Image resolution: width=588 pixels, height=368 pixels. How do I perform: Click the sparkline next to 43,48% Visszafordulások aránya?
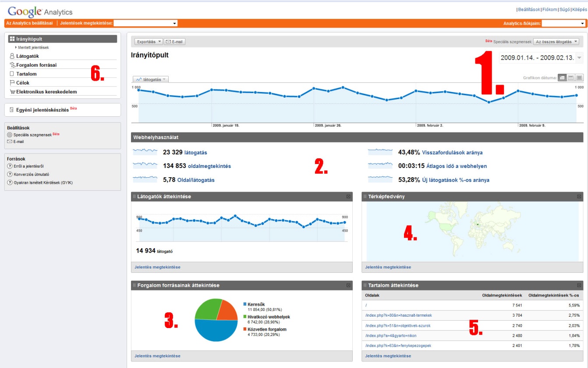click(x=380, y=152)
